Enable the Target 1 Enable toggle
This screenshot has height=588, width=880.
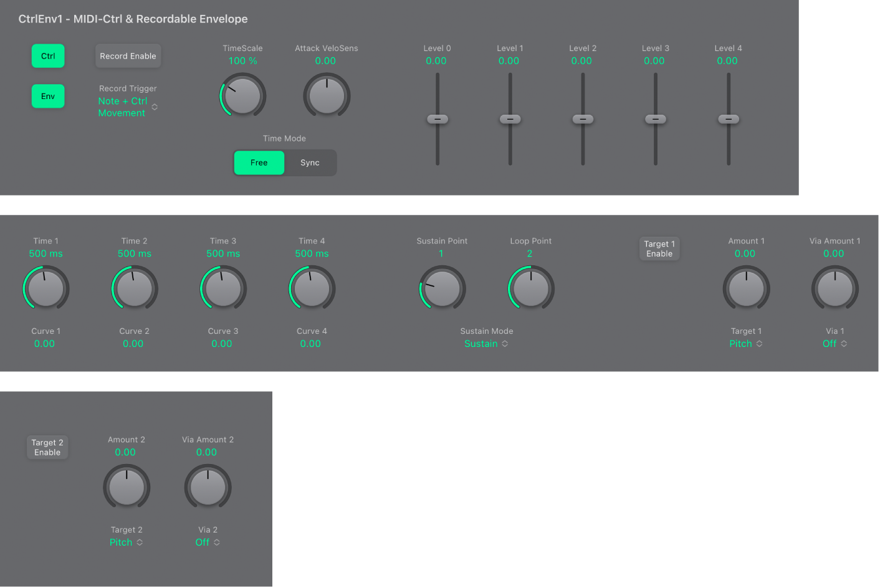659,249
